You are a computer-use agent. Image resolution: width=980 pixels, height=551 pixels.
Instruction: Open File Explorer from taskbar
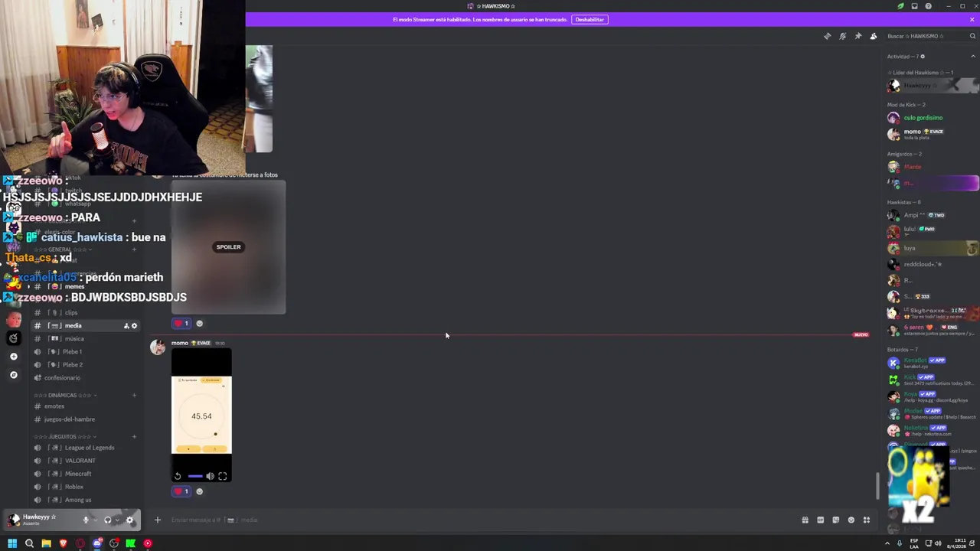pyautogui.click(x=46, y=543)
